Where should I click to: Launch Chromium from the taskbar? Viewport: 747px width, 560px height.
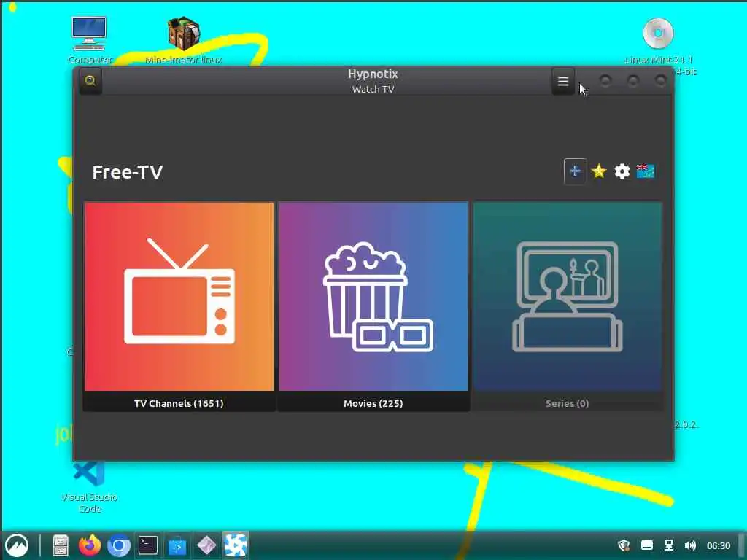(119, 545)
